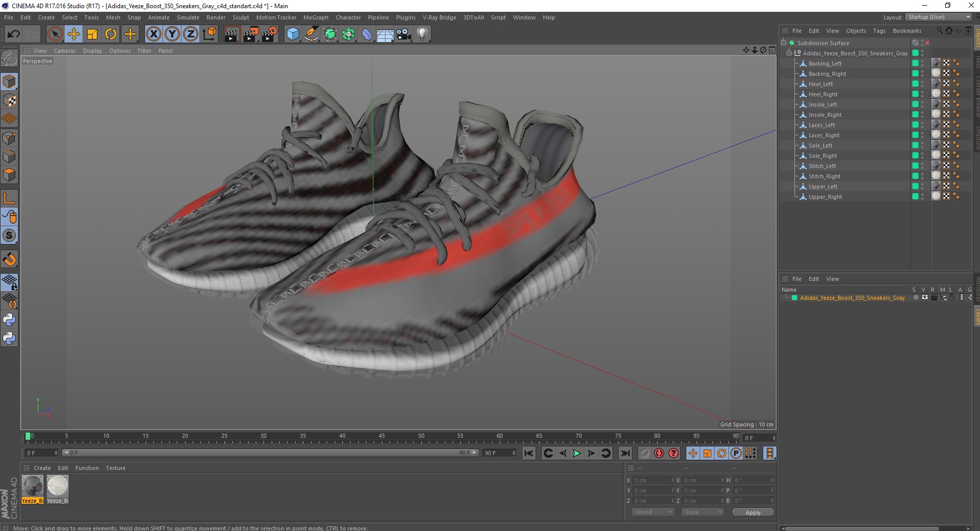Open the World coordinate dropdown
Viewport: 980px width, 531px height.
pos(653,512)
